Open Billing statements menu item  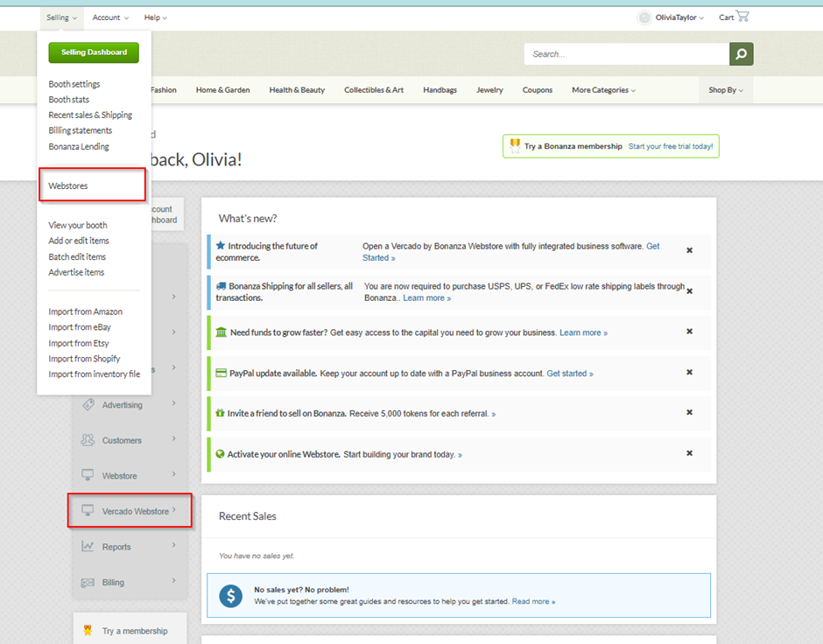[x=81, y=130]
